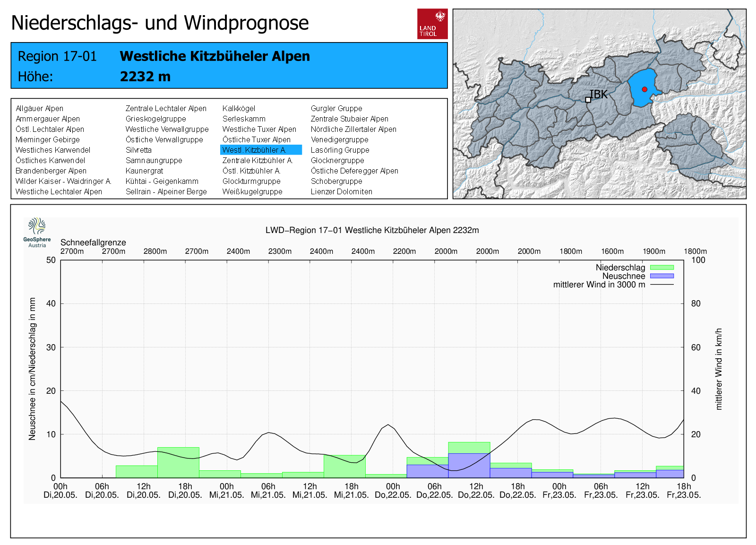Click the GeoSphere Austria logo
Image resolution: width=756 pixels, height=545 pixels.
click(37, 232)
